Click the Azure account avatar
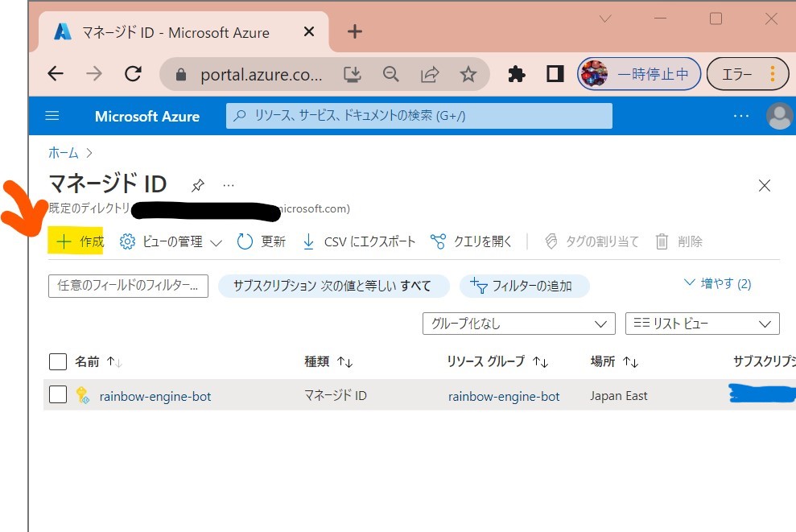This screenshot has height=532, width=796. [x=780, y=116]
